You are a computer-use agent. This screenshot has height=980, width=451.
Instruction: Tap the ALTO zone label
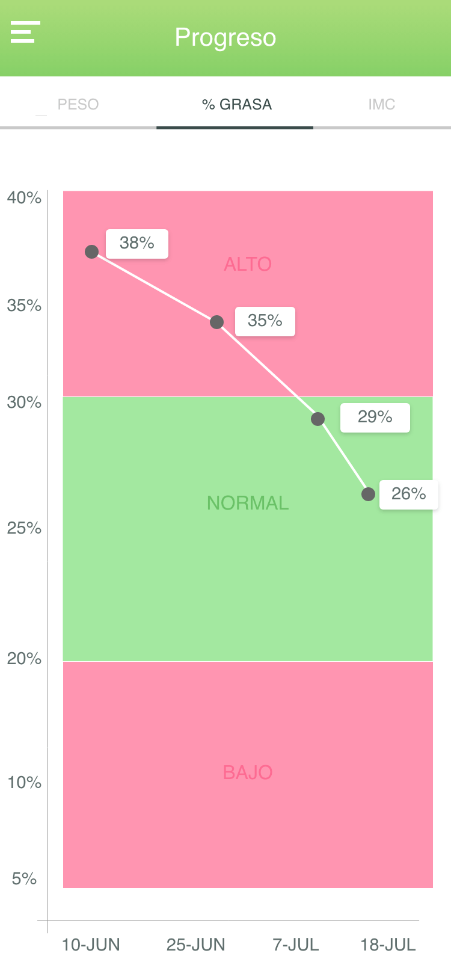(248, 264)
